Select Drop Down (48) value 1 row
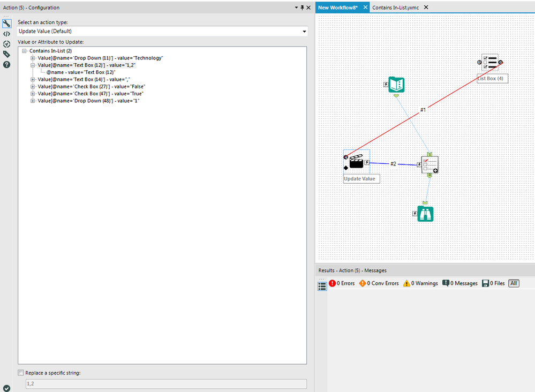The width and height of the screenshot is (535, 392). point(88,101)
